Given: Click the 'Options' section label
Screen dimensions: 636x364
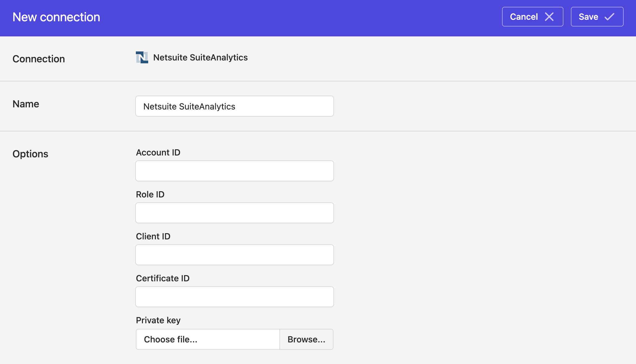Looking at the screenshot, I should click(30, 154).
